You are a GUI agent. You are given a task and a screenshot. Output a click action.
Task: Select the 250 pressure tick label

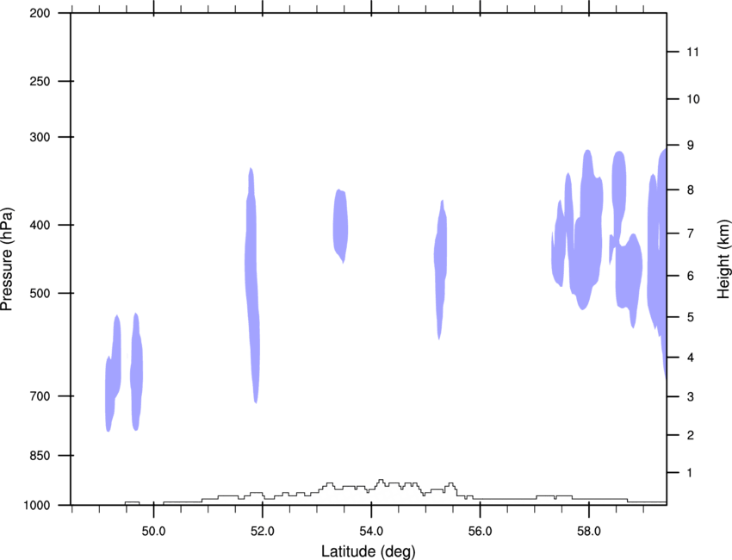tap(40, 81)
